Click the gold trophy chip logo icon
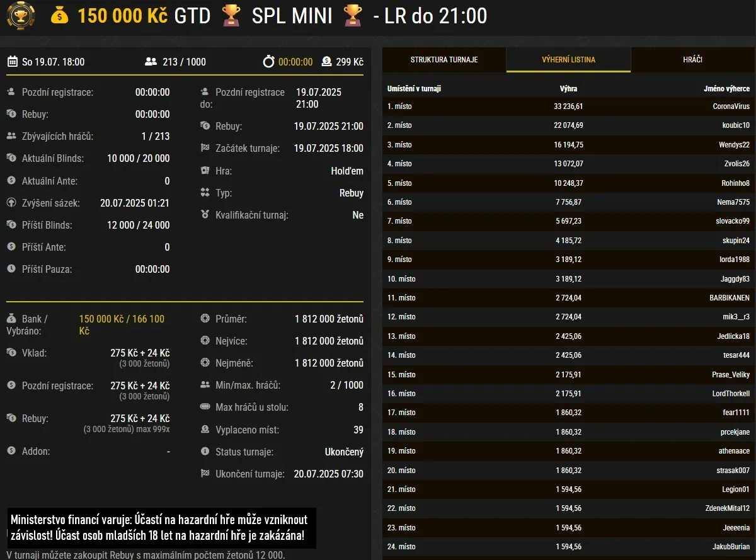Screen dimensions: 756x560 pyautogui.click(x=21, y=16)
